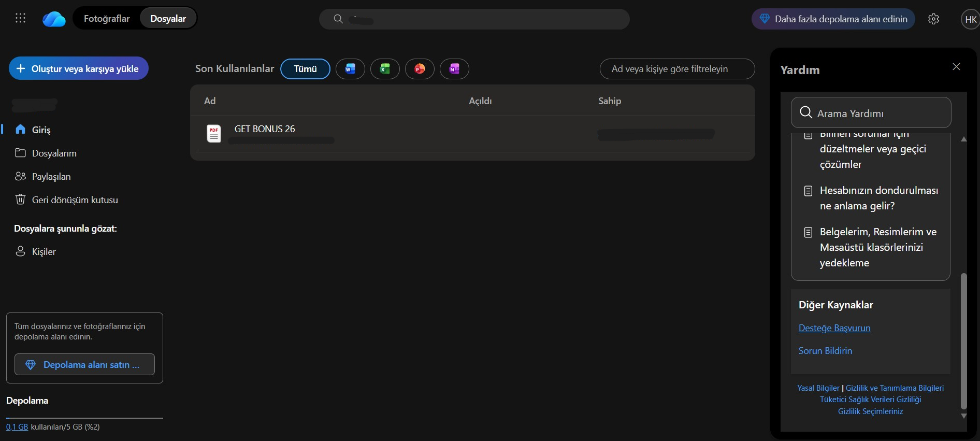Click Daha fazla depolama alanı edinin
980x441 pixels.
click(x=833, y=19)
